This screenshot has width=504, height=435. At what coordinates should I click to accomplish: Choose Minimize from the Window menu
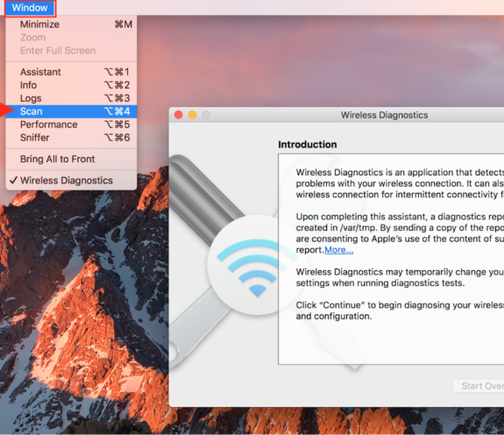(71, 25)
